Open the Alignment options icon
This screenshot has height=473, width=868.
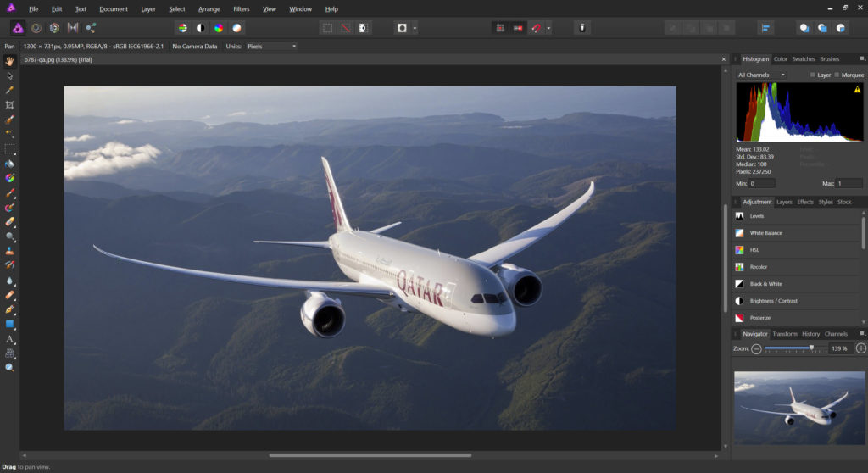point(765,28)
